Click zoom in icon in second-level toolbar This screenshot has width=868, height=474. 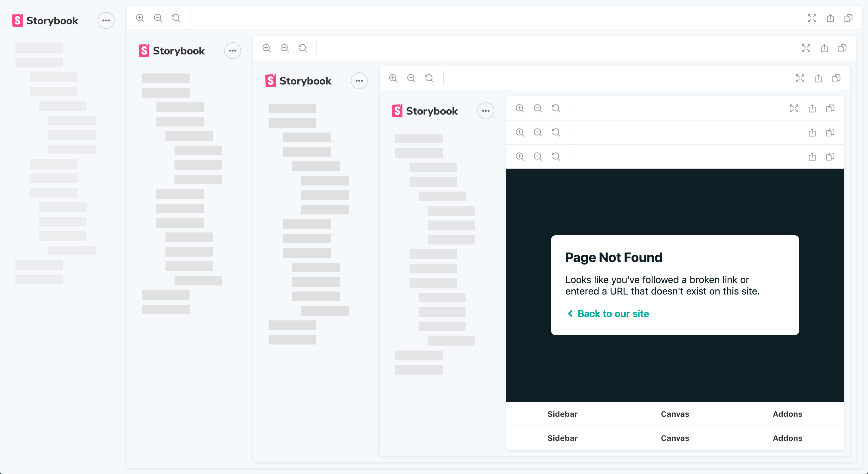[x=266, y=48]
